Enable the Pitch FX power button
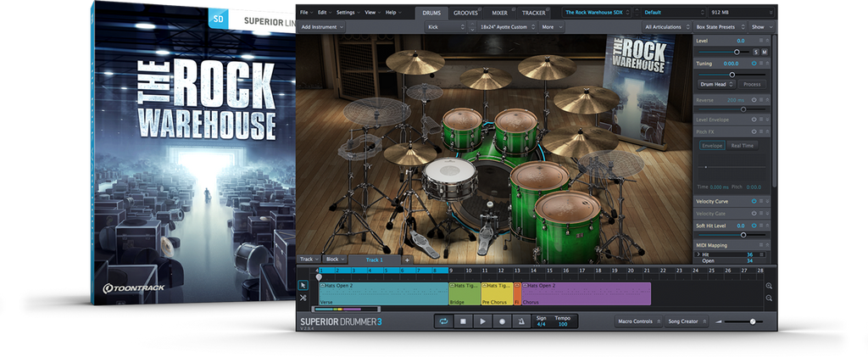The image size is (868, 357). coord(754,131)
